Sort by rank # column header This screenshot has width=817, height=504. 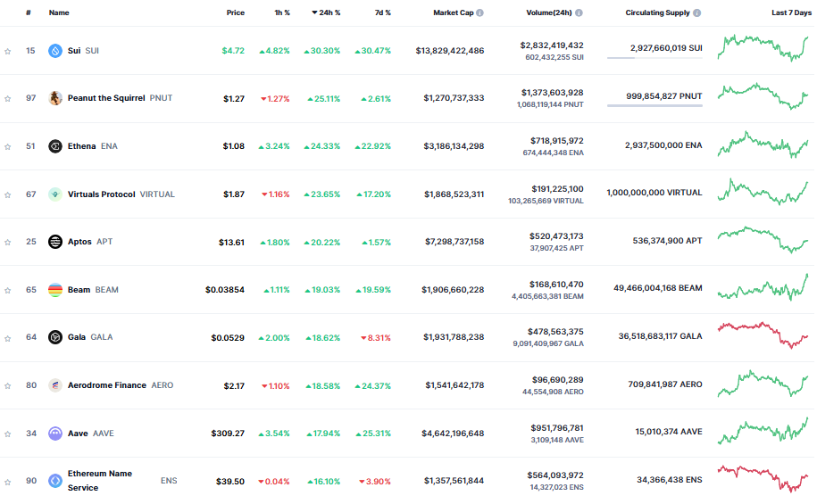pos(29,12)
